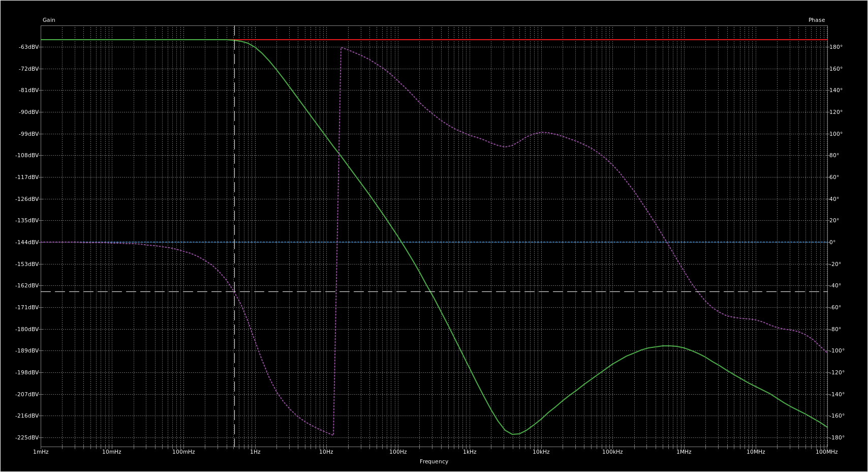The image size is (868, 472).
Task: Click the 1kHz frequency tick label
Action: [470, 452]
